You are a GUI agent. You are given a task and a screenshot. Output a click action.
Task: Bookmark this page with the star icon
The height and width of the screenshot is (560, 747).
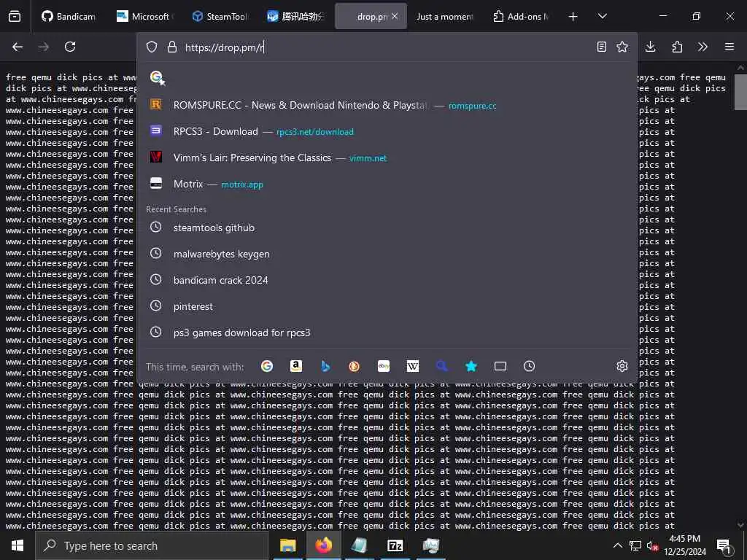click(622, 47)
